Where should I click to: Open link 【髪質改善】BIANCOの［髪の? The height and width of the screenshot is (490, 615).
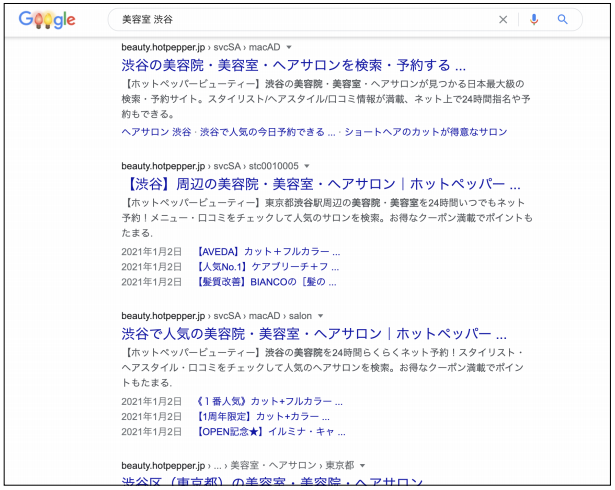265,282
